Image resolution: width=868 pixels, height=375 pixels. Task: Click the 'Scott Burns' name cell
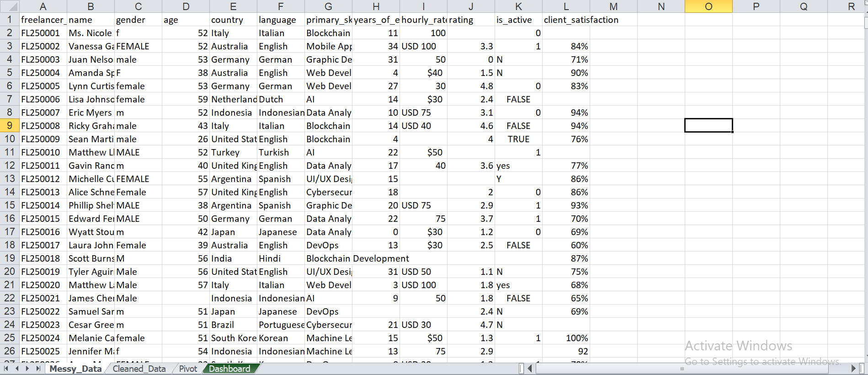tap(91, 258)
